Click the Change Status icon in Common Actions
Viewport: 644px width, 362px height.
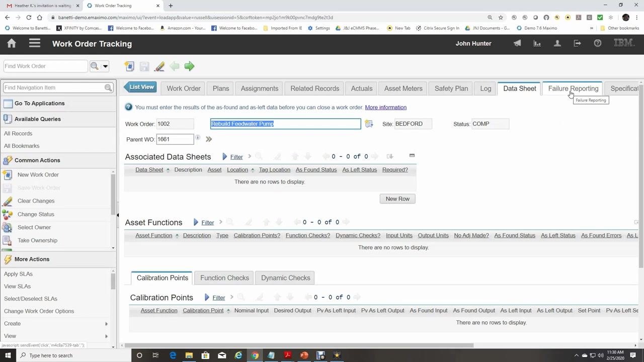click(8, 214)
